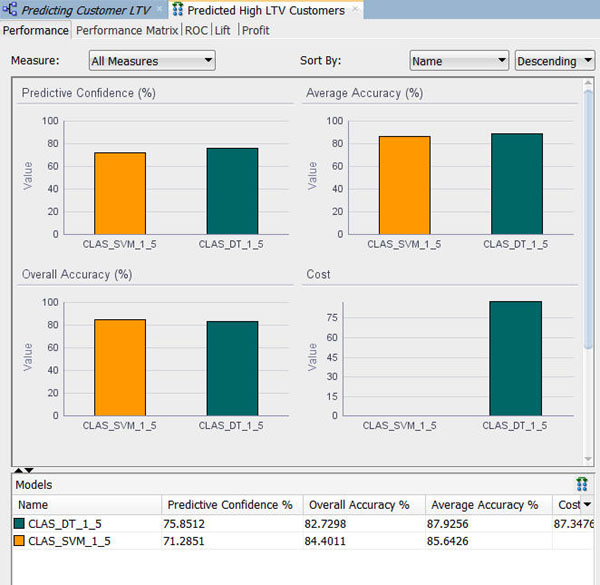Sort by Predictive Confidence % column header
Image resolution: width=600 pixels, height=585 pixels.
pyautogui.click(x=230, y=505)
